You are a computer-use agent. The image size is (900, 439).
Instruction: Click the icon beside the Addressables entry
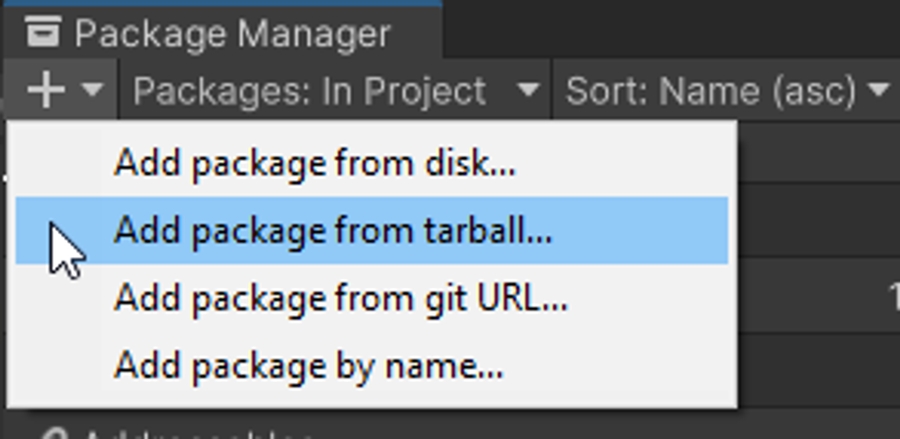point(56,435)
